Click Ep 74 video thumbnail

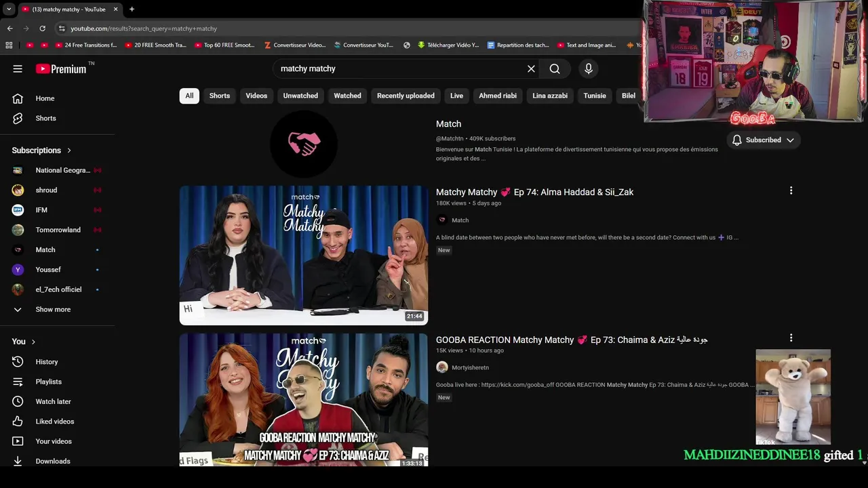click(304, 256)
